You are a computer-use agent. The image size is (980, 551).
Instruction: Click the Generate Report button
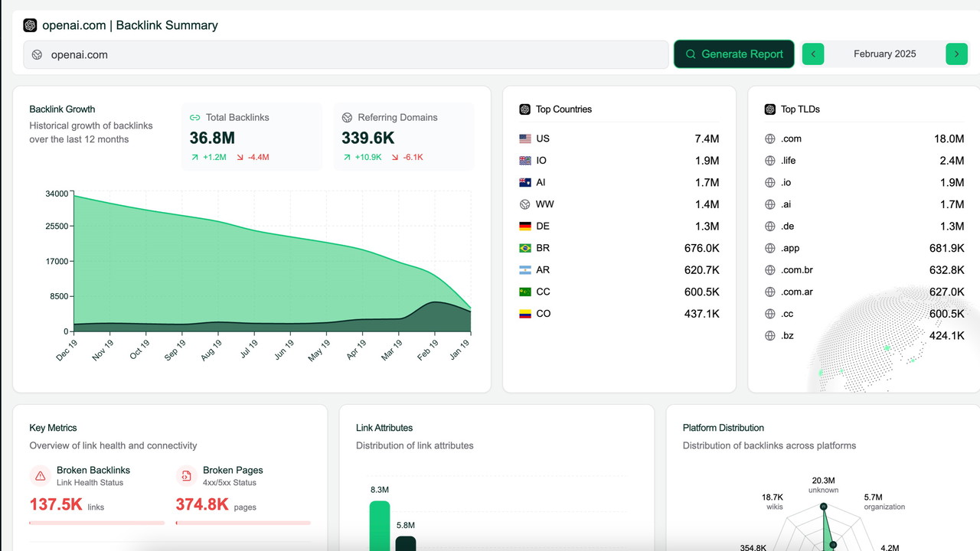coord(733,54)
